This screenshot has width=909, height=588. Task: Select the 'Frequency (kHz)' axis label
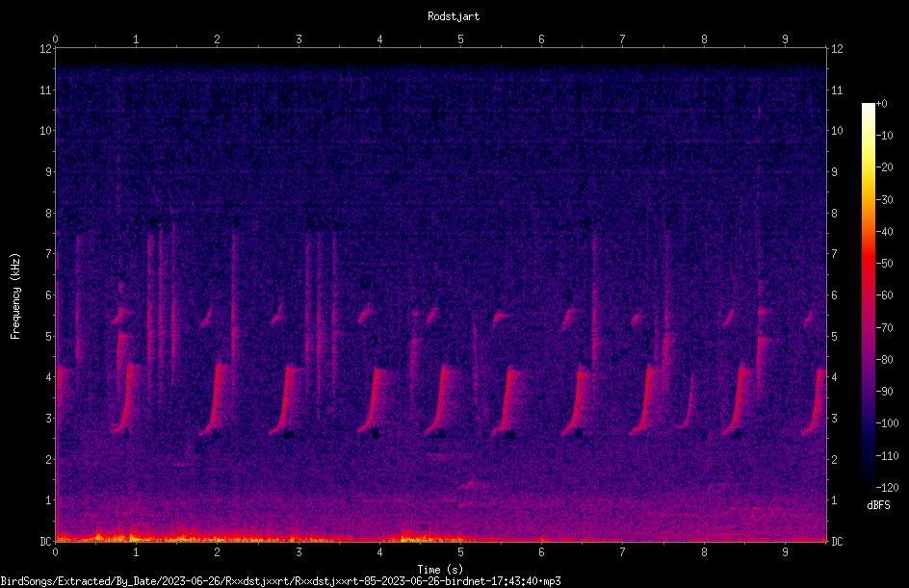click(15, 295)
